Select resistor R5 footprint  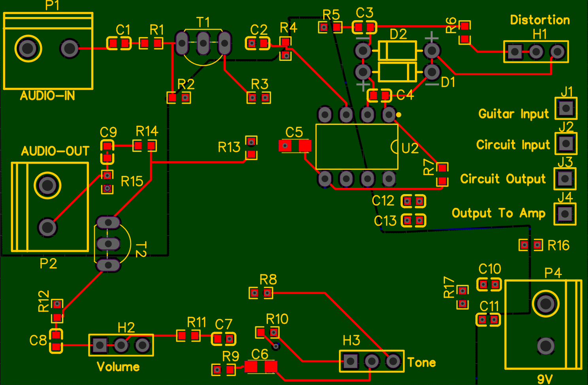[x=330, y=27]
